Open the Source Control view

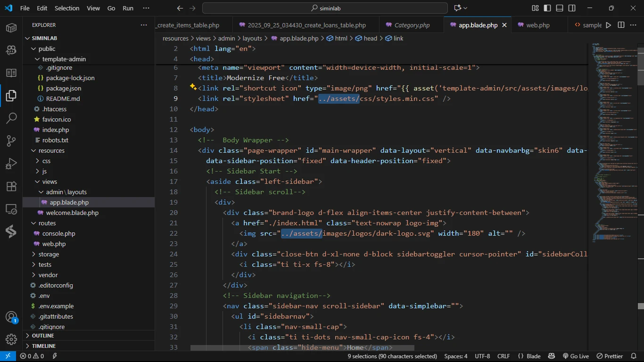11,141
